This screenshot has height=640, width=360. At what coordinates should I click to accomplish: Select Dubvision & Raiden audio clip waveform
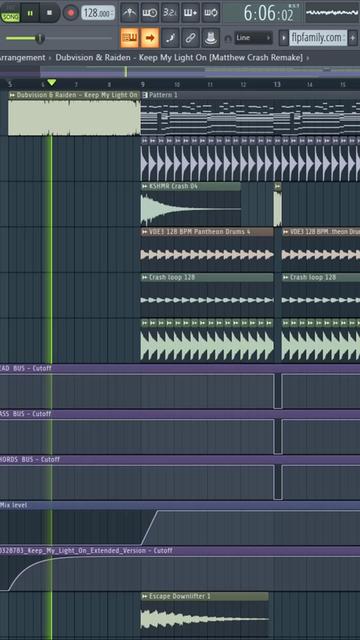tap(74, 118)
